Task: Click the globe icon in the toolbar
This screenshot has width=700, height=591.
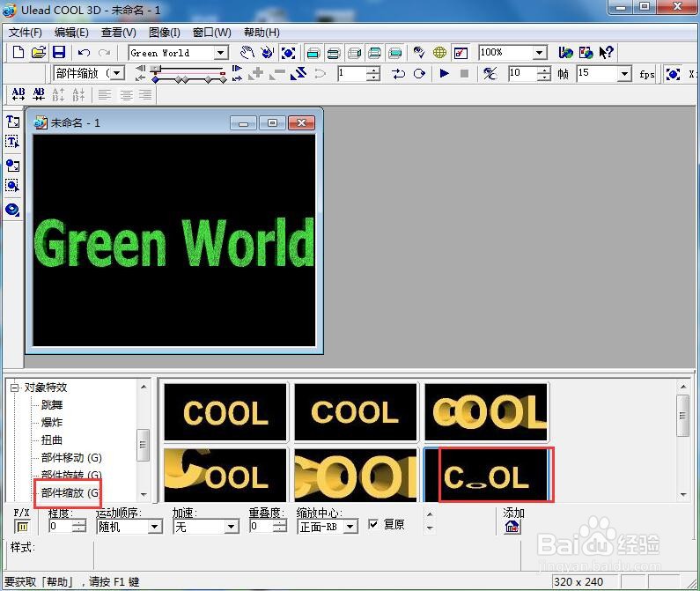Action: point(439,53)
